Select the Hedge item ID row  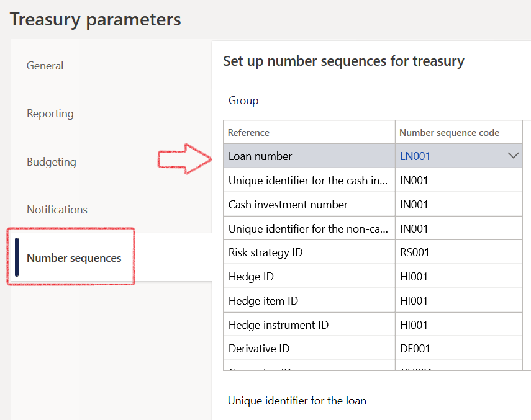263,301
